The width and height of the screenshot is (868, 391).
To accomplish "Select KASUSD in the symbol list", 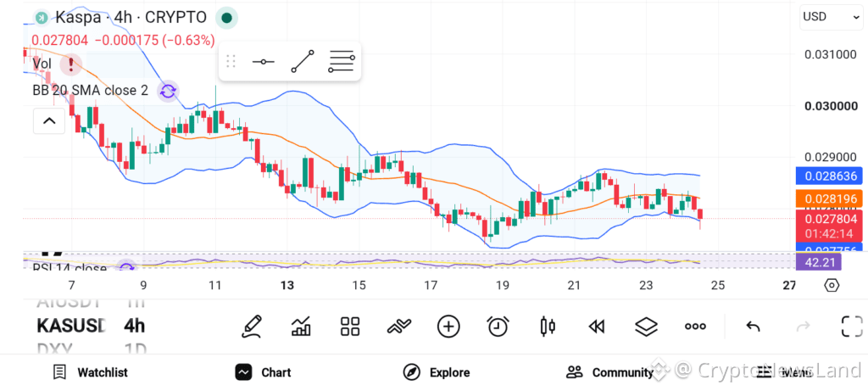I will pyautogui.click(x=71, y=327).
